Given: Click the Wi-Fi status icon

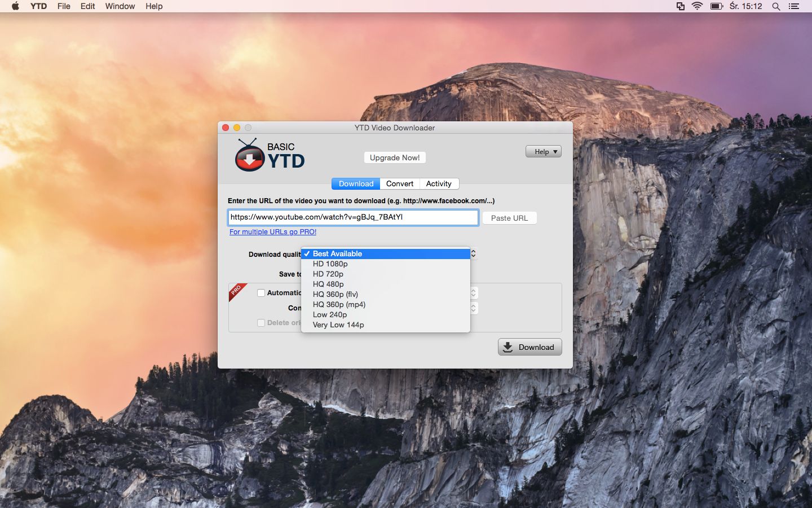Looking at the screenshot, I should click(698, 6).
